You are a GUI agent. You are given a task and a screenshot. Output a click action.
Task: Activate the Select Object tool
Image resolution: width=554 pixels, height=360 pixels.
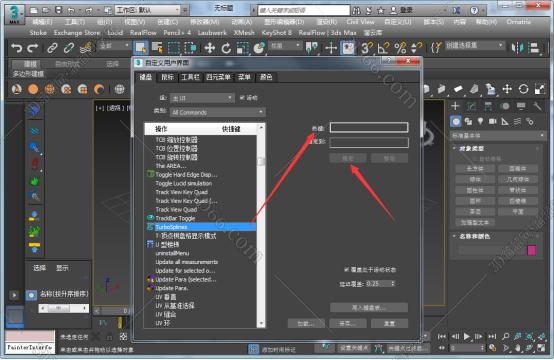pos(141,48)
